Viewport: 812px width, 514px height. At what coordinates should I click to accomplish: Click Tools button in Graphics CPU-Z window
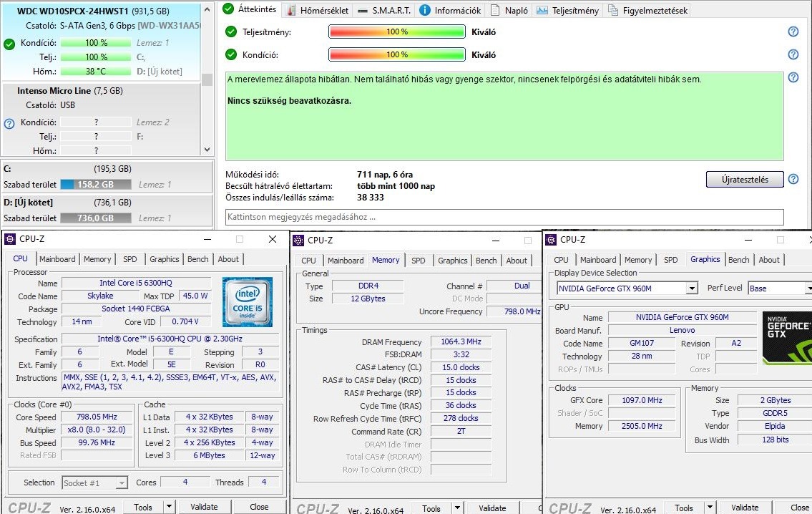pyautogui.click(x=683, y=508)
